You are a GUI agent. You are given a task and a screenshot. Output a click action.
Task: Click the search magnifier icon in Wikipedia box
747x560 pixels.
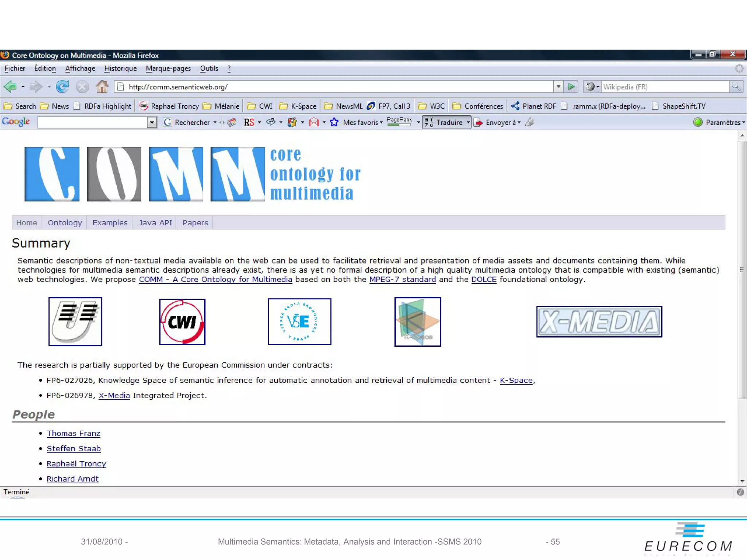point(736,87)
